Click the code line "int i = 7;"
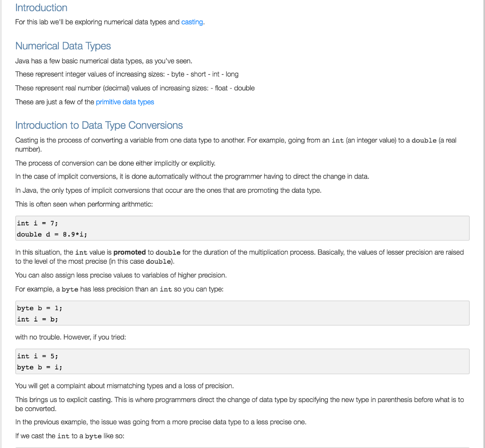The height and width of the screenshot is (448, 485). (x=37, y=223)
